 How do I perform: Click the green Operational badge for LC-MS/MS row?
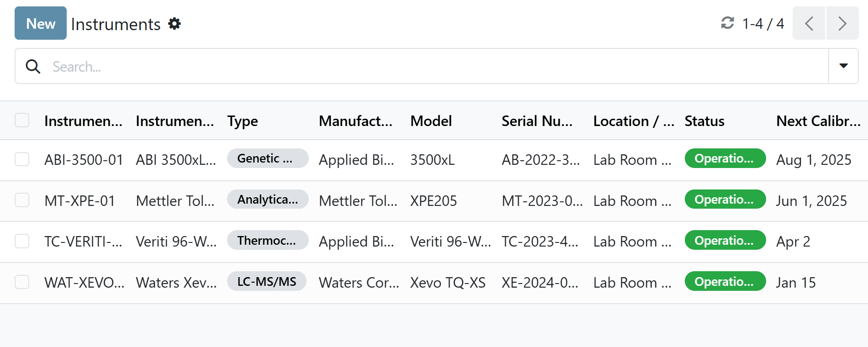[x=725, y=282]
